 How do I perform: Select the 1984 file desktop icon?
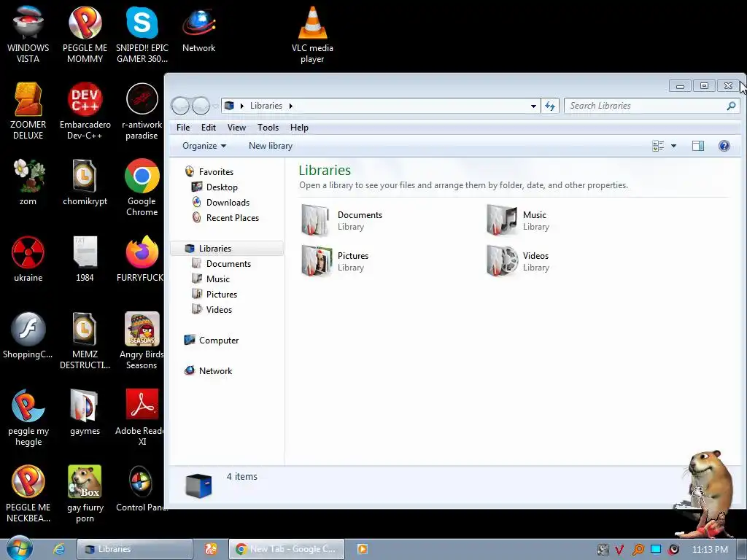pyautogui.click(x=85, y=259)
